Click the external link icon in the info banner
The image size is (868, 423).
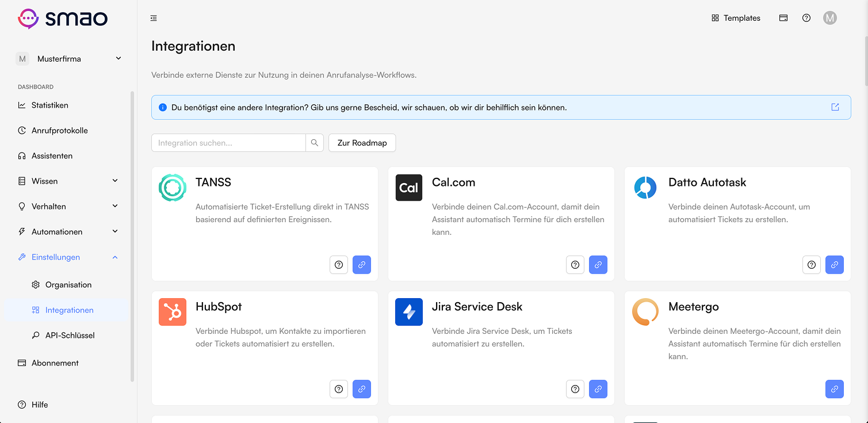[x=835, y=107]
